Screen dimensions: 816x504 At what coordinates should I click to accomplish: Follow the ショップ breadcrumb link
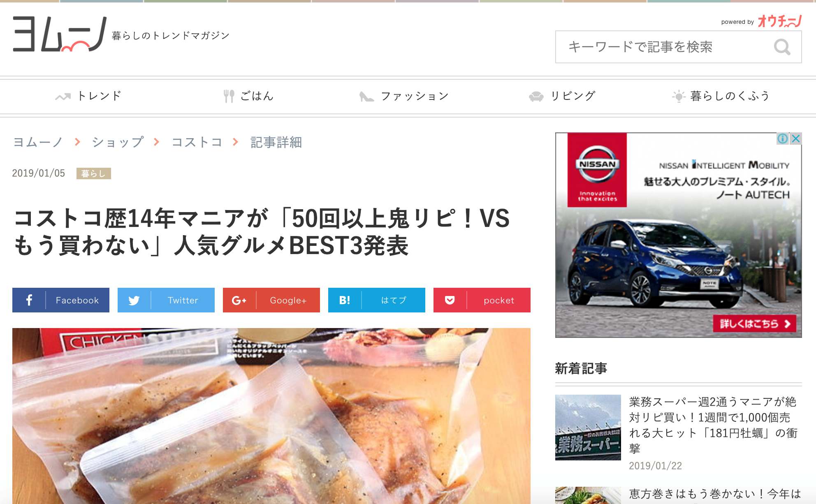tap(118, 142)
